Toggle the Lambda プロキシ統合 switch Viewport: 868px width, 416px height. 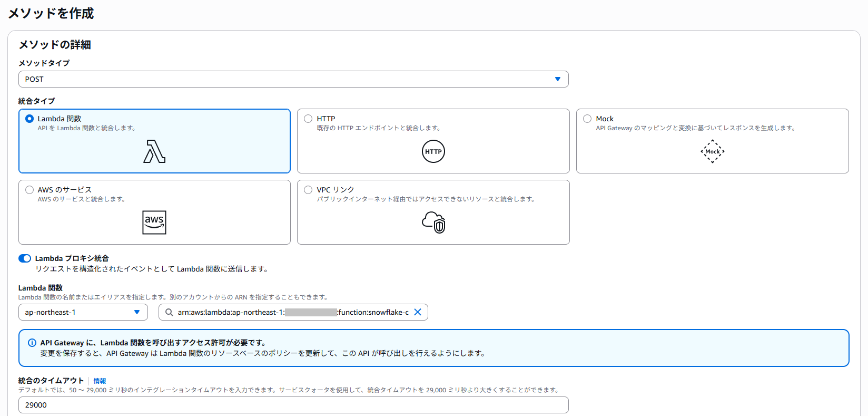point(25,258)
